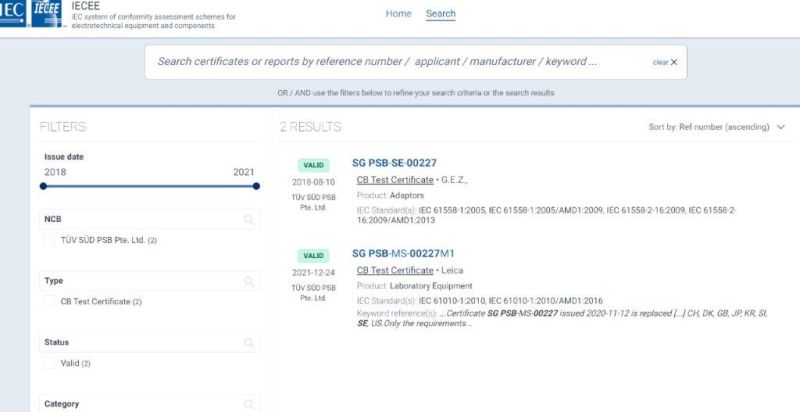Click the VALID badge dated 2021-12-24

coord(313,255)
